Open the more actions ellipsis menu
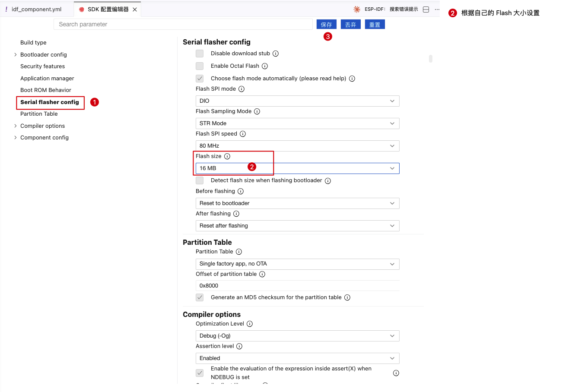 (x=437, y=9)
